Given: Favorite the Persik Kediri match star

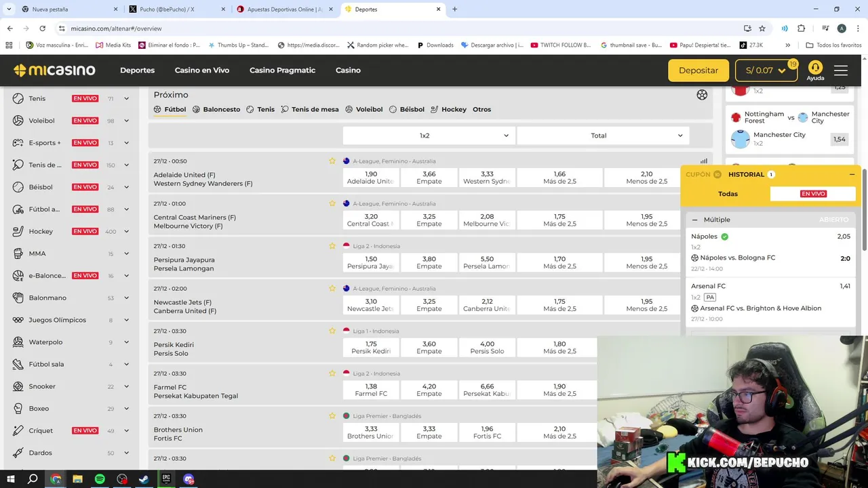Looking at the screenshot, I should point(332,331).
